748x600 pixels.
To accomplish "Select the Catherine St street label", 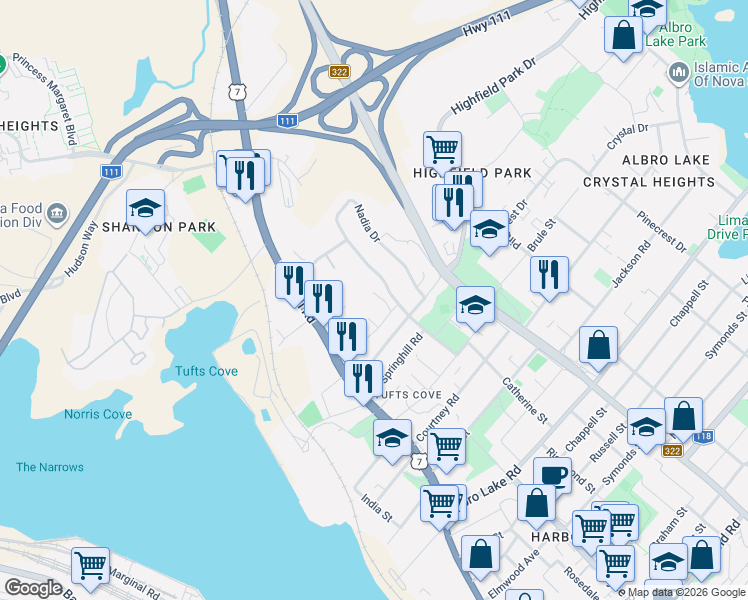I will coord(525,401).
